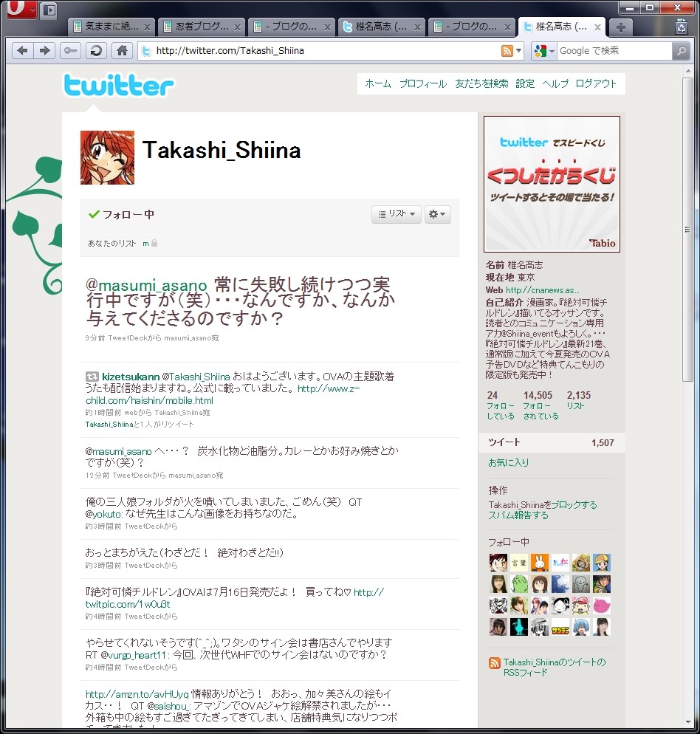Click the Tabio lottery advertisement banner
This screenshot has height=734, width=700.
click(x=552, y=184)
